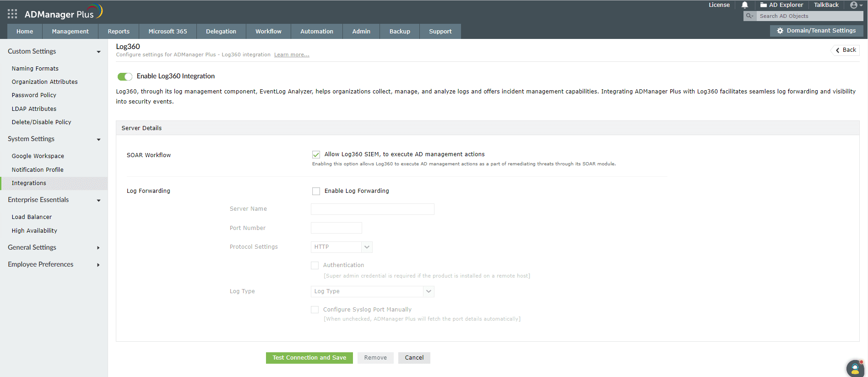
Task: Click the Search AD Objects field
Action: tap(809, 16)
